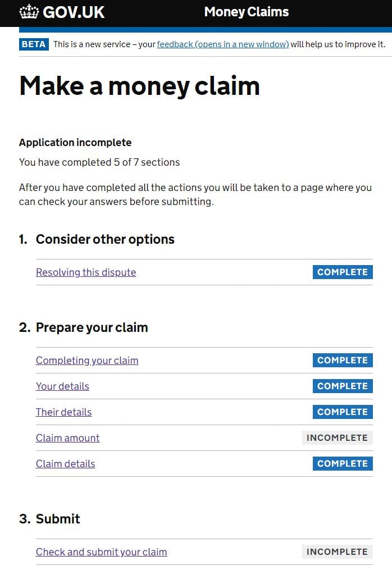
Task: Click the COMPLETE tag beside Completing your claim
Action: click(343, 361)
